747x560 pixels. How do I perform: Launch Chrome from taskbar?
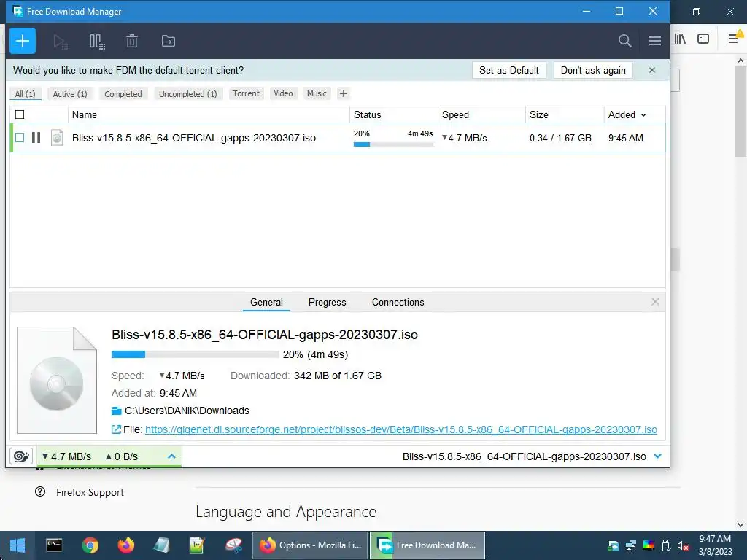[x=90, y=545]
